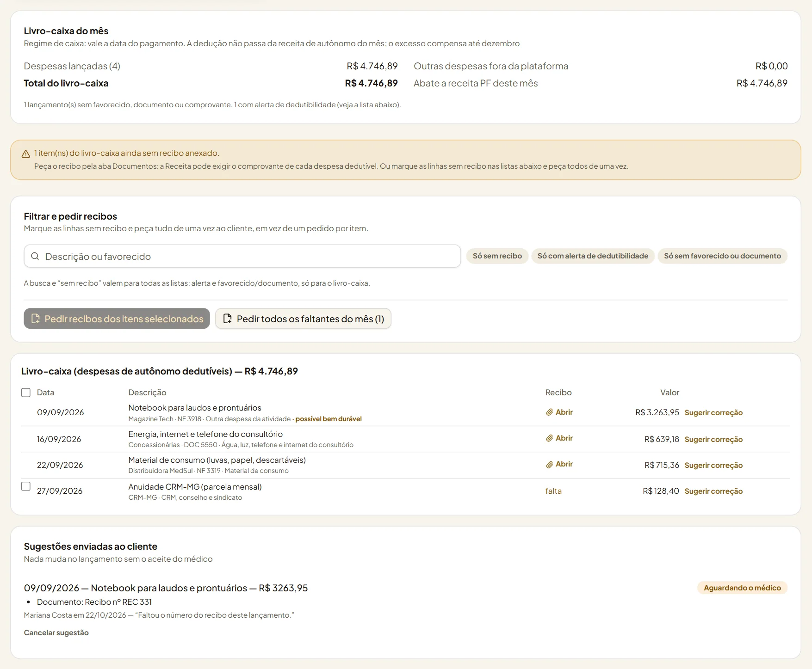The image size is (812, 669).
Task: Enable Só com alerta de dedutibilidade filter
Action: [593, 256]
